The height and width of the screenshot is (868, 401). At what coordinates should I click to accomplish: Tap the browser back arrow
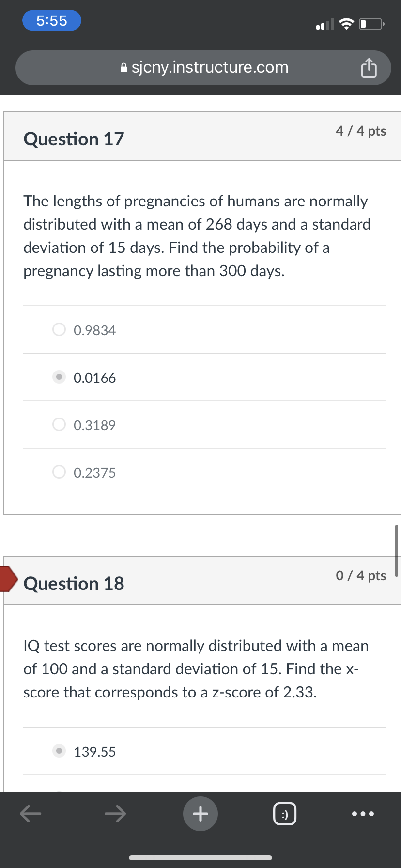click(30, 814)
